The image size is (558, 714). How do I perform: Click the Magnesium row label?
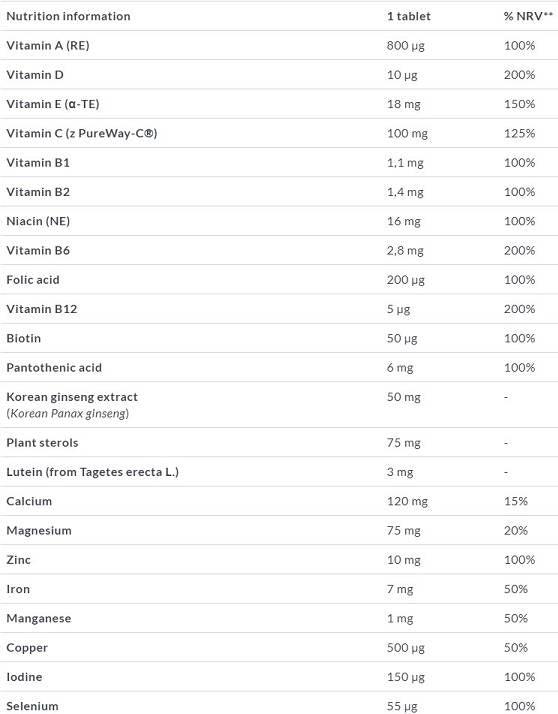39,531
